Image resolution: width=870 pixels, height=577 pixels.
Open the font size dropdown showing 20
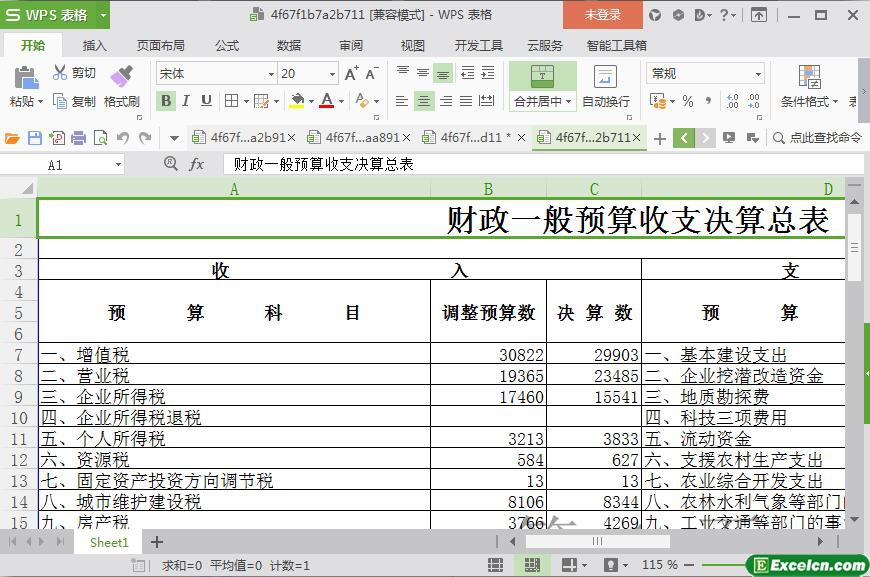click(332, 74)
